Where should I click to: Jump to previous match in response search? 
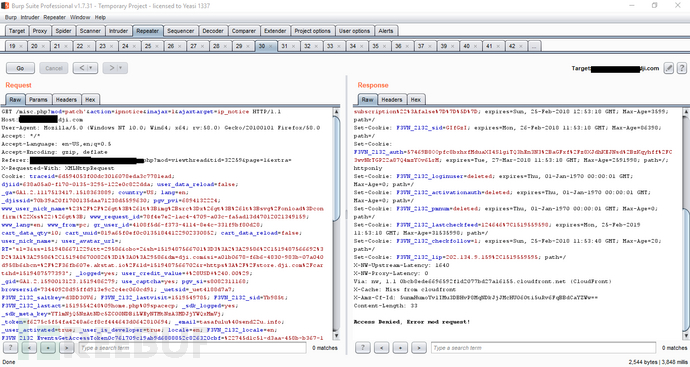pos(382,348)
